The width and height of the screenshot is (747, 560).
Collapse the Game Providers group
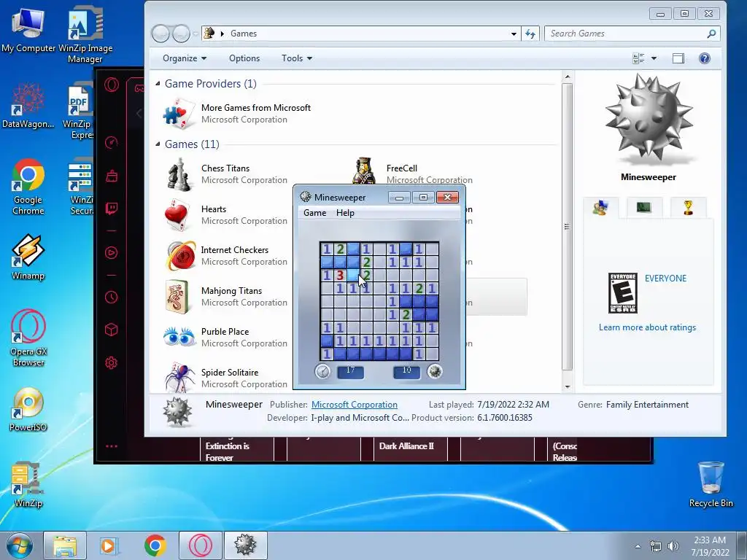158,84
